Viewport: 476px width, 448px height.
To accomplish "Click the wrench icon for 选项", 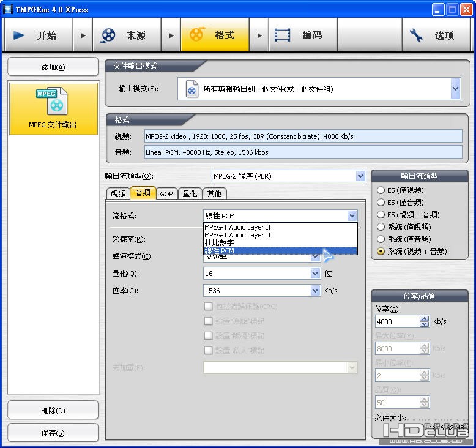I will (x=416, y=35).
